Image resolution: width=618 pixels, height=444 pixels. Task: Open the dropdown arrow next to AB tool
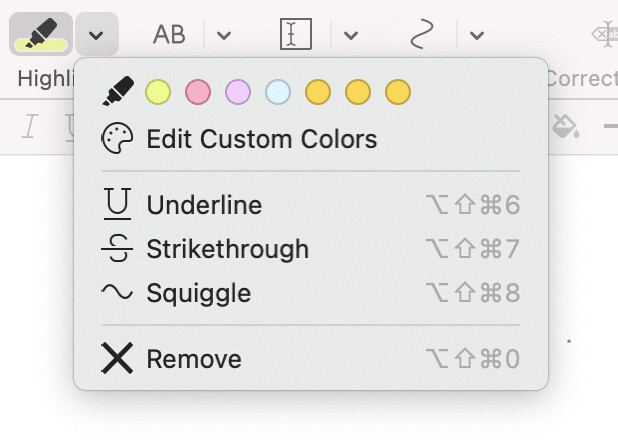click(x=224, y=35)
